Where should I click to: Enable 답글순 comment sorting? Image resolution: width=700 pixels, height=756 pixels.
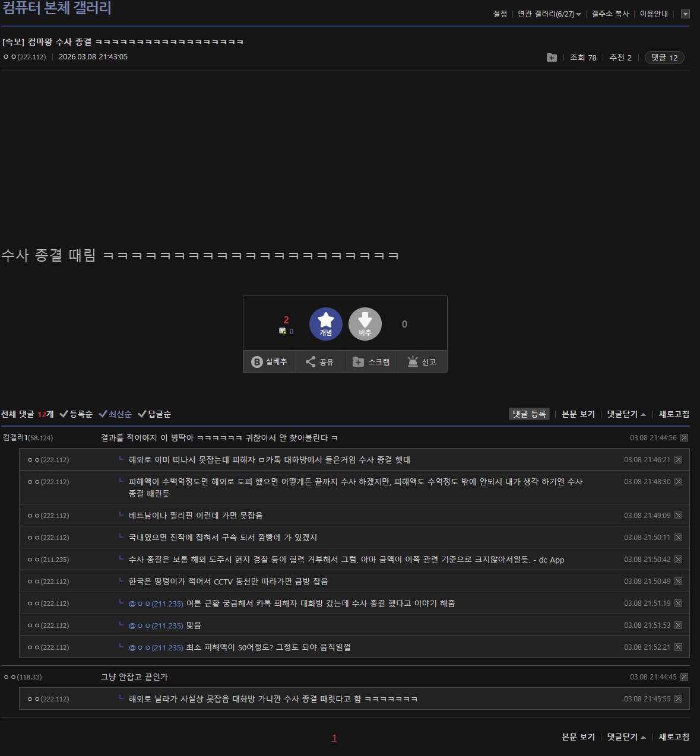[155, 414]
